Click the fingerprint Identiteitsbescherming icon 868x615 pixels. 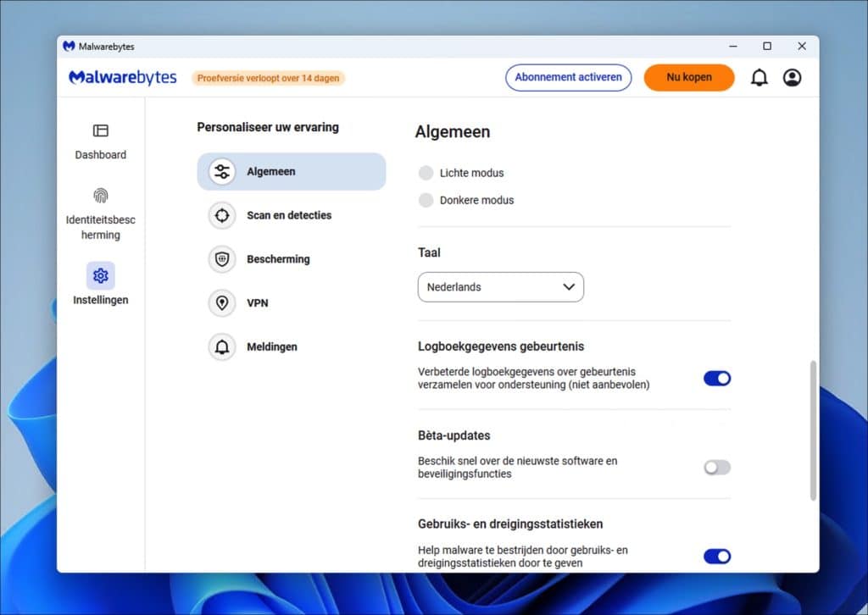pyautogui.click(x=101, y=196)
